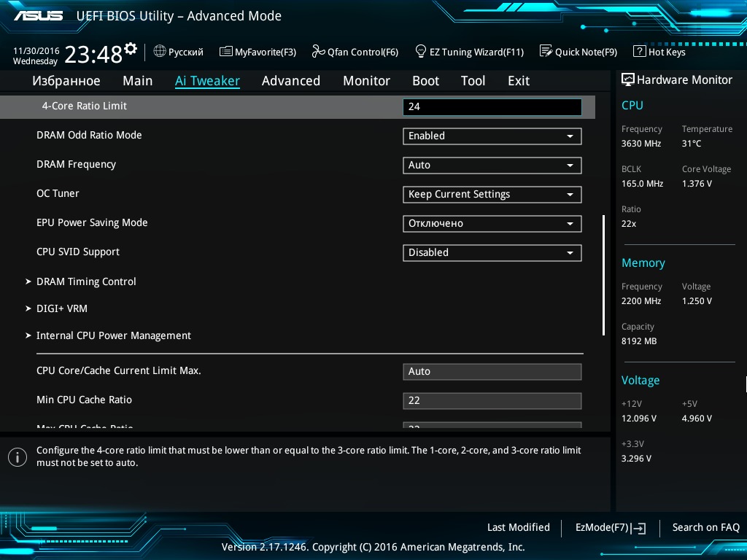Click the 11/30/2016 date text
The width and height of the screenshot is (747, 560).
[x=36, y=50]
